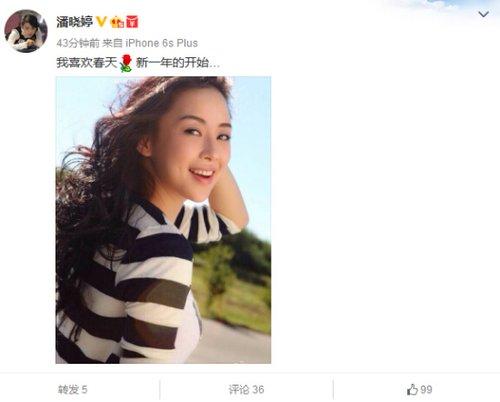Open the 转发 repost tab

[x=73, y=389]
